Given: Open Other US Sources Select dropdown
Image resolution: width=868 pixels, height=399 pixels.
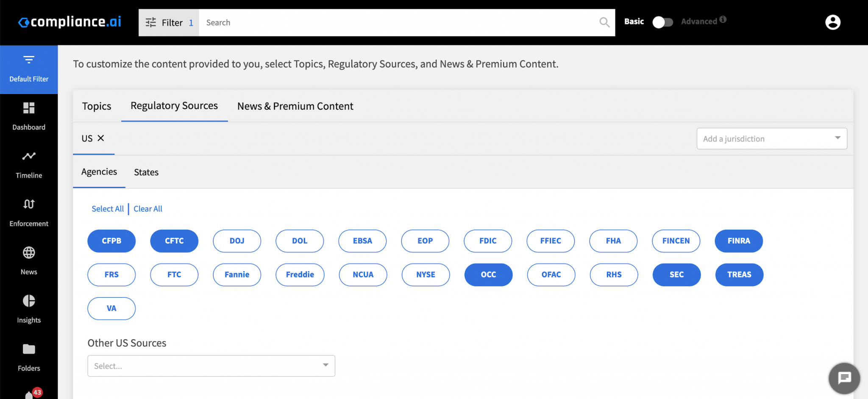Looking at the screenshot, I should (211, 366).
